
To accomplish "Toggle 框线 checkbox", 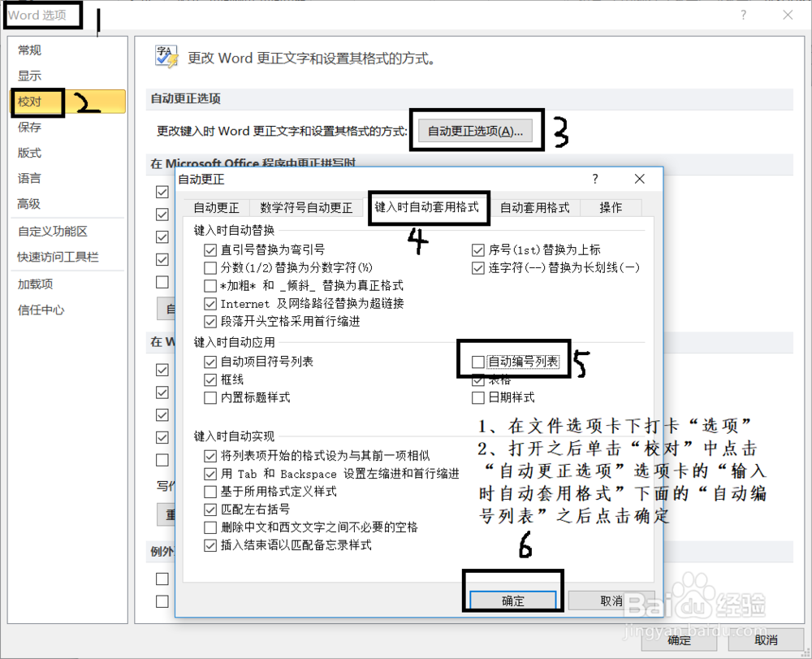I will 209,379.
